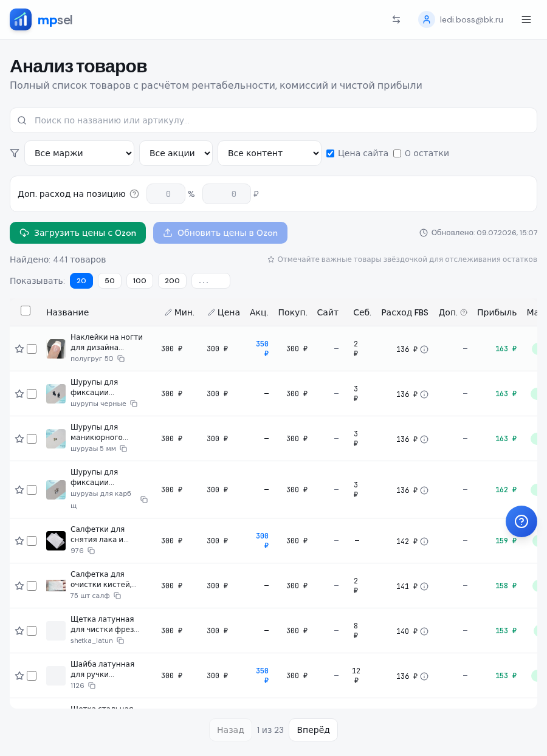Star the Наклейки на ногти product

pyautogui.click(x=19, y=349)
